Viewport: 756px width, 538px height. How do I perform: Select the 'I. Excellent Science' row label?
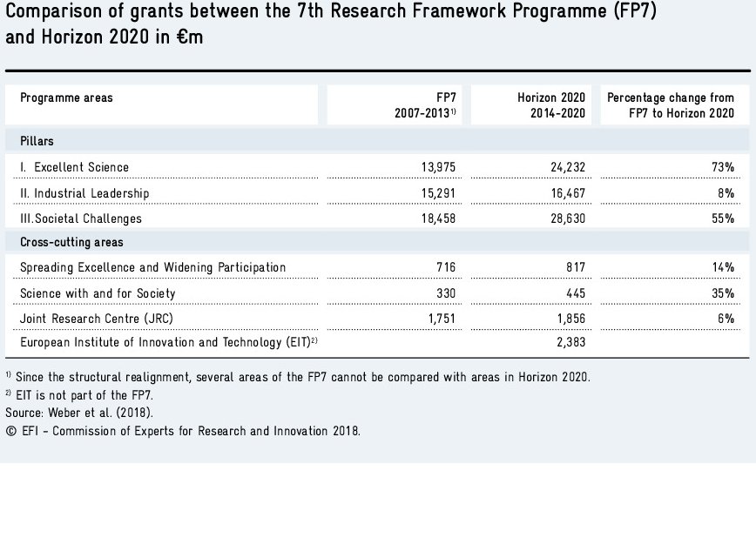(x=74, y=167)
